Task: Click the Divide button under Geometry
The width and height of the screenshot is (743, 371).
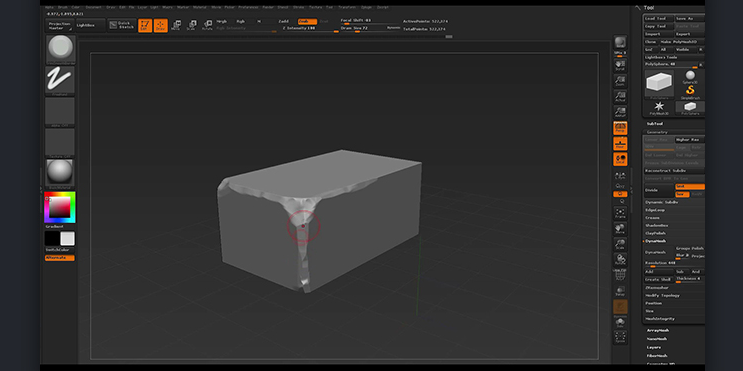Action: pyautogui.click(x=658, y=190)
